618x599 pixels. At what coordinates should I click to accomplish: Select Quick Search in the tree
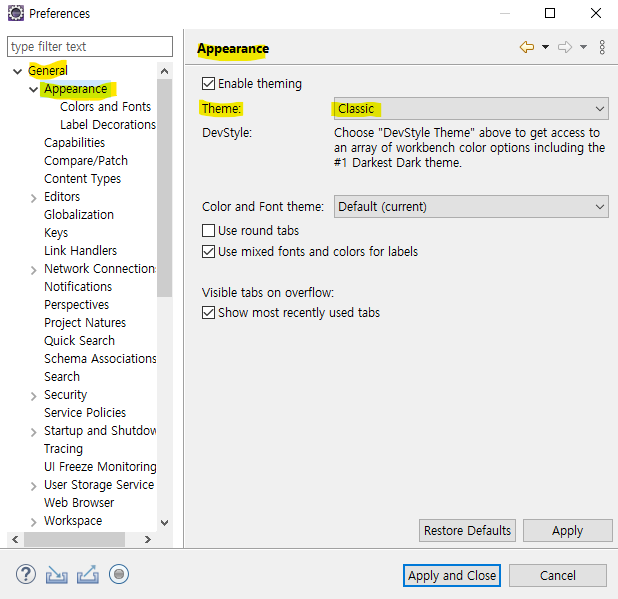pyautogui.click(x=79, y=340)
